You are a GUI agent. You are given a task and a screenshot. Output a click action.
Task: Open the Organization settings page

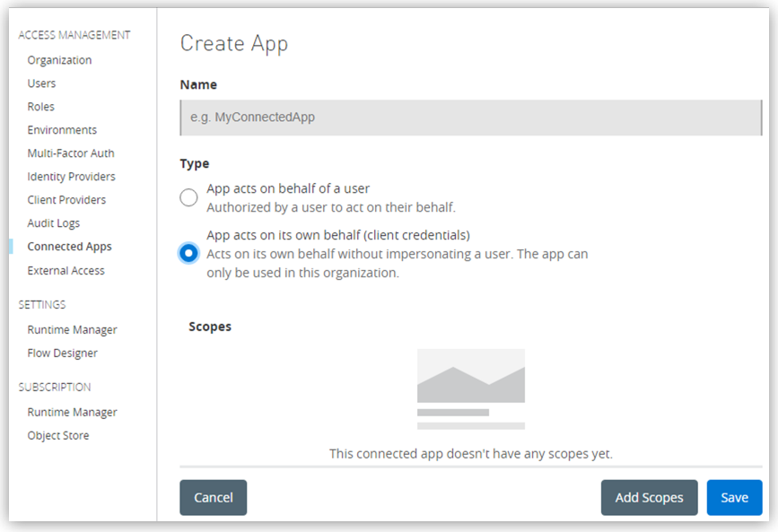59,59
